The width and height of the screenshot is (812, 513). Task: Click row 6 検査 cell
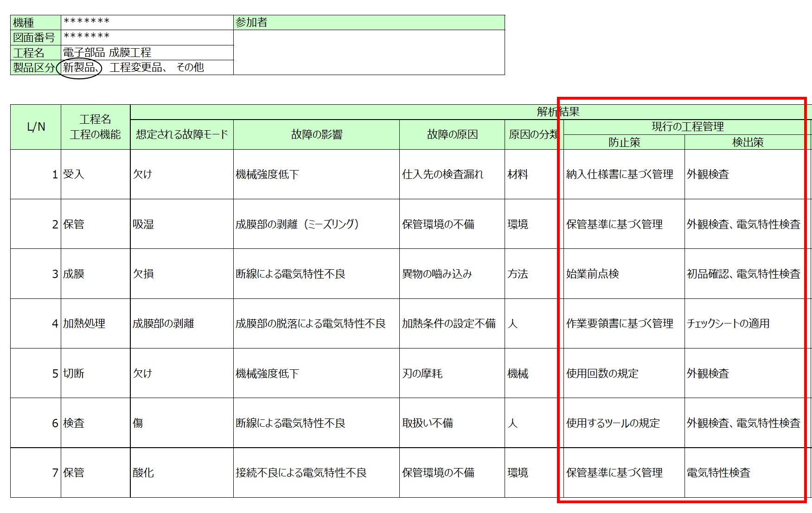tap(96, 423)
